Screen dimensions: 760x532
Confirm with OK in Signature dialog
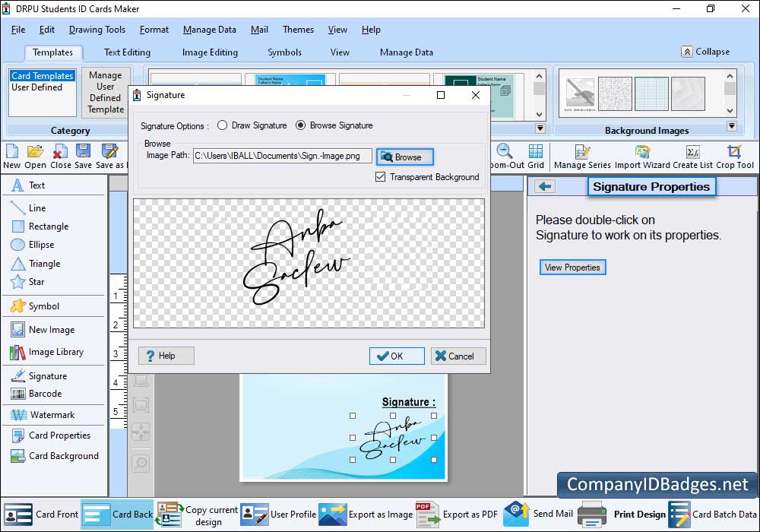tap(397, 356)
